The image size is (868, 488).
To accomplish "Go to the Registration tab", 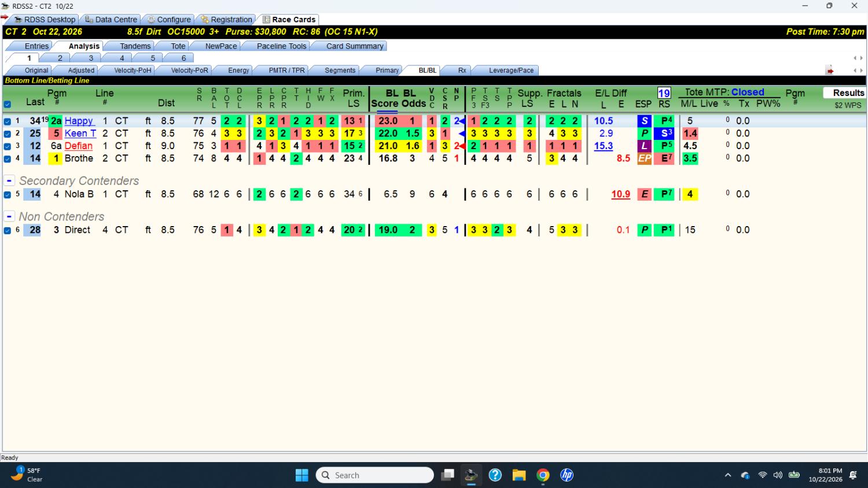I will tap(227, 20).
